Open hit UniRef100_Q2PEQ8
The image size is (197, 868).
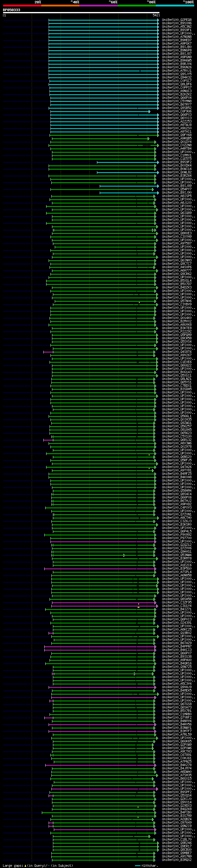click(x=177, y=20)
